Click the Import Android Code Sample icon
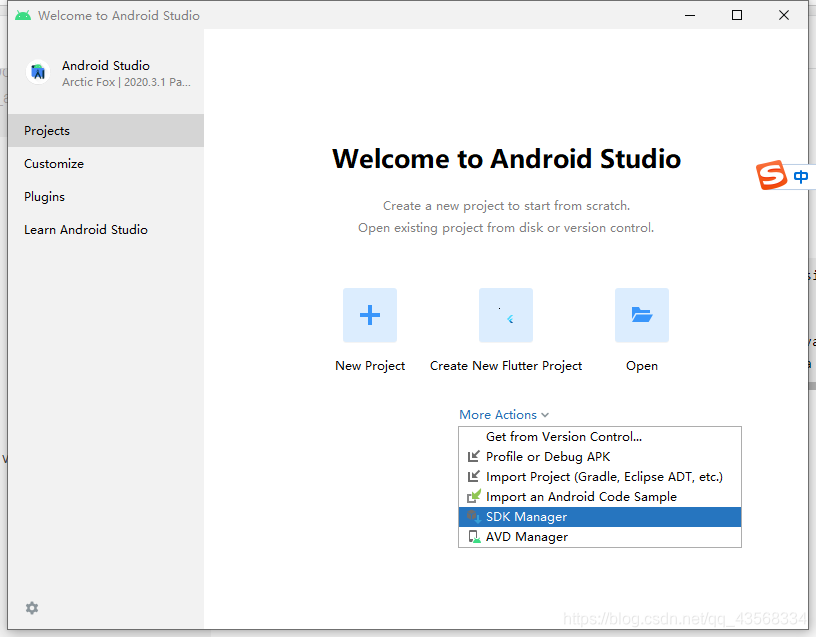This screenshot has height=637, width=816. [x=474, y=496]
